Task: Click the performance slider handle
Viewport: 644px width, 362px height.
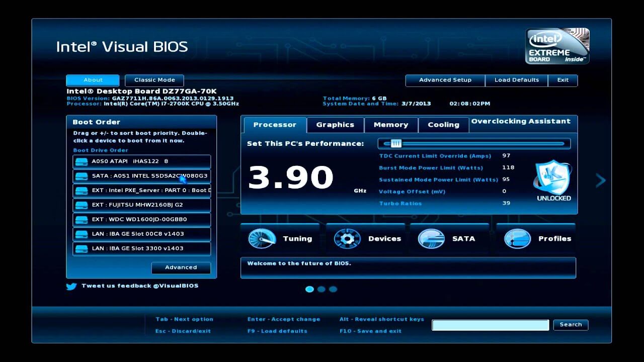Action: pos(396,143)
